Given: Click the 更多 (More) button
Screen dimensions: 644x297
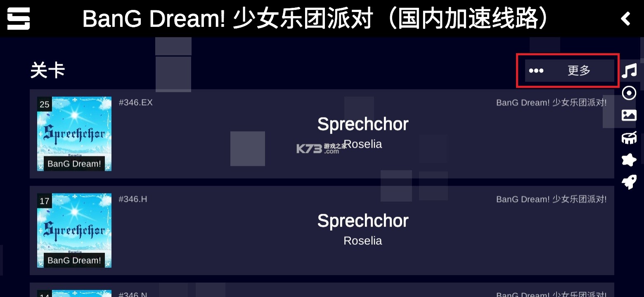Looking at the screenshot, I should click(x=579, y=71).
